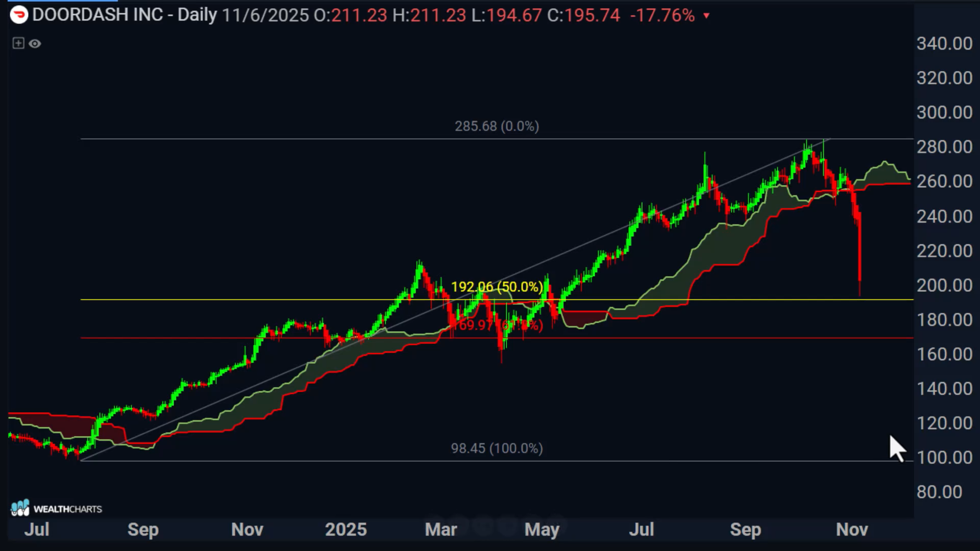Toggle the eye visibility icon
The width and height of the screenshot is (980, 551).
coord(35,44)
